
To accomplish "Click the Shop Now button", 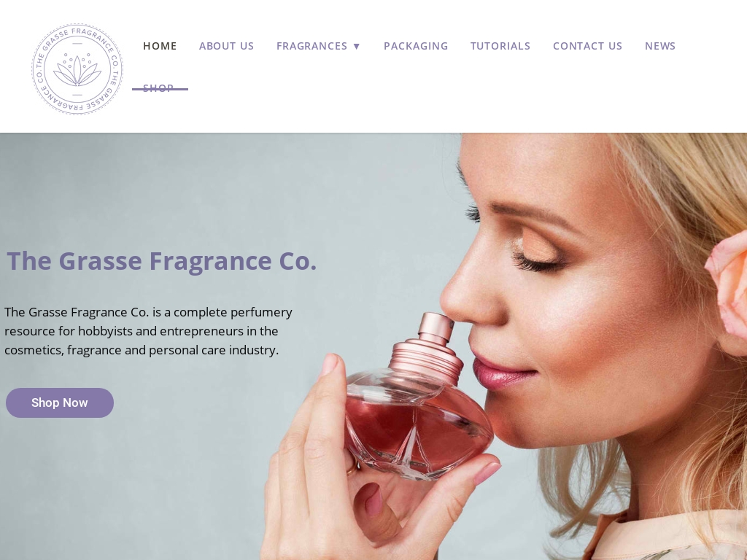I will (x=60, y=402).
